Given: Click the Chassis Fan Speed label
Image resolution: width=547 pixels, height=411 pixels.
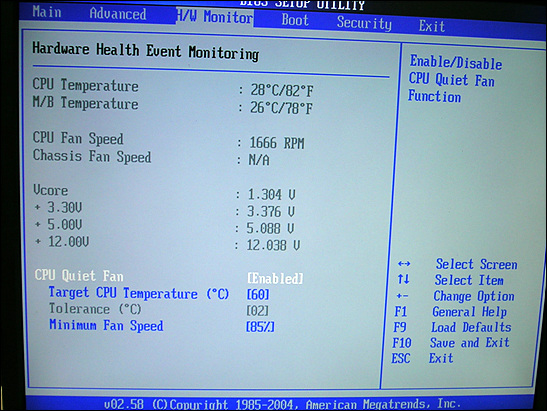Looking at the screenshot, I should point(92,156).
